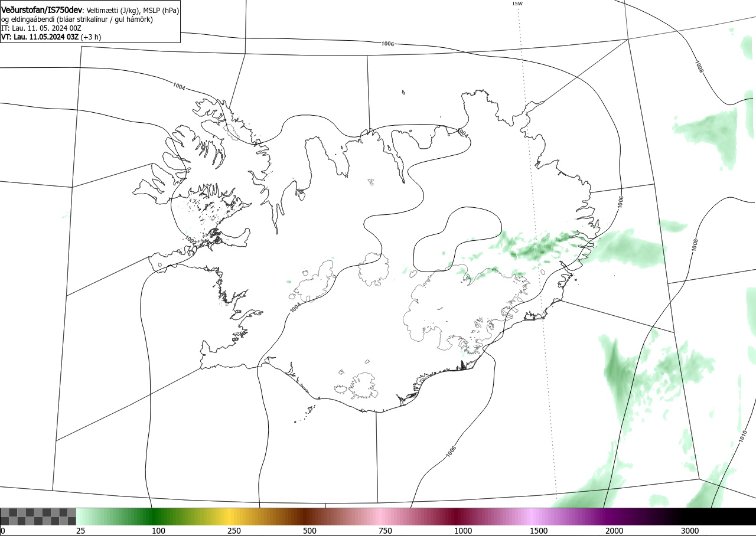Click the VT: Lau. 11.05.2024 03Z valid time

(40, 37)
